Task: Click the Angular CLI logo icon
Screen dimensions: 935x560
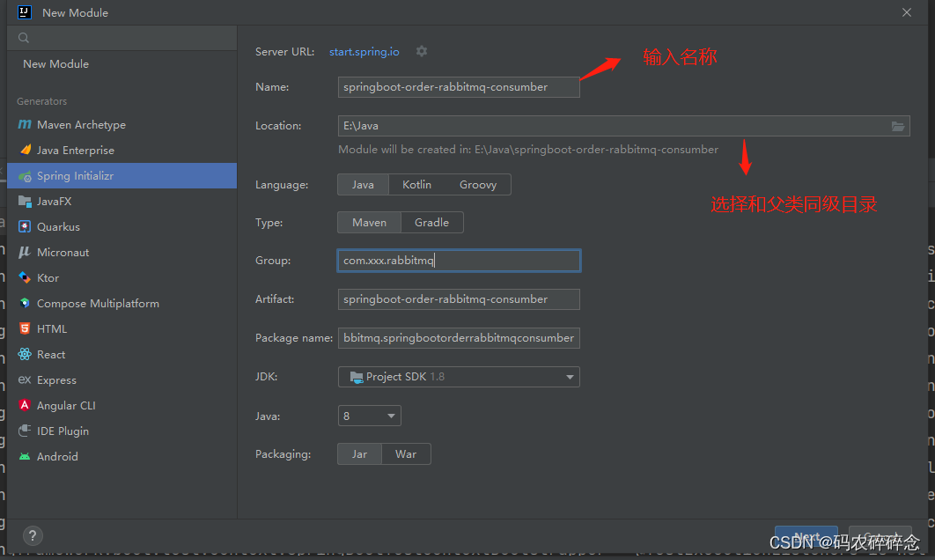Action: tap(25, 405)
